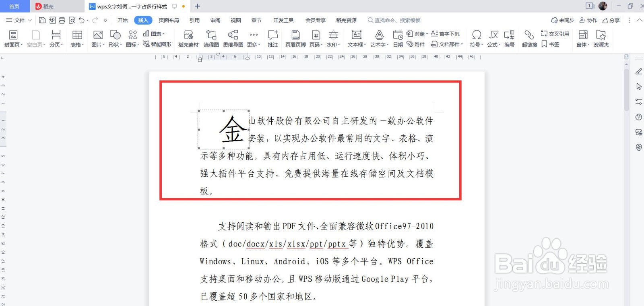644x306 pixels.
Task: Open the 形状 shapes gallery
Action: click(115, 39)
